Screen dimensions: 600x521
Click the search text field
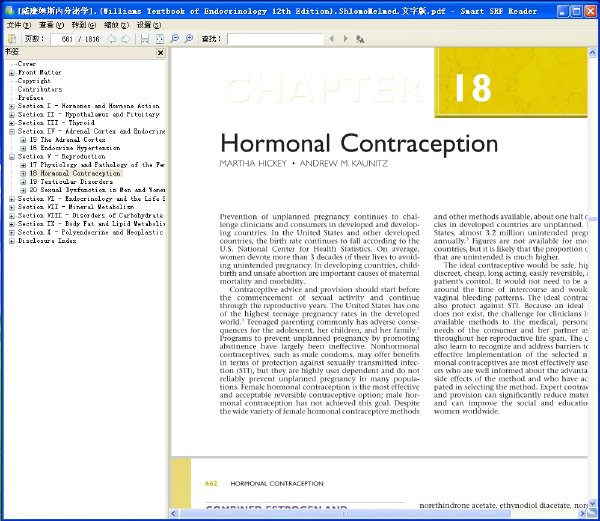[x=276, y=39]
